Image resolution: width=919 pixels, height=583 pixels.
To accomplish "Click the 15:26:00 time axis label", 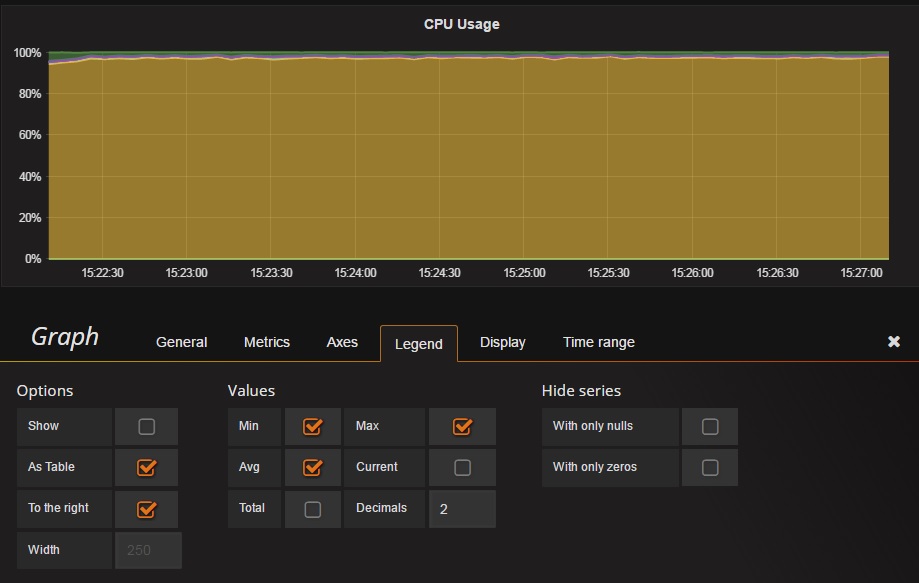I will point(692,272).
